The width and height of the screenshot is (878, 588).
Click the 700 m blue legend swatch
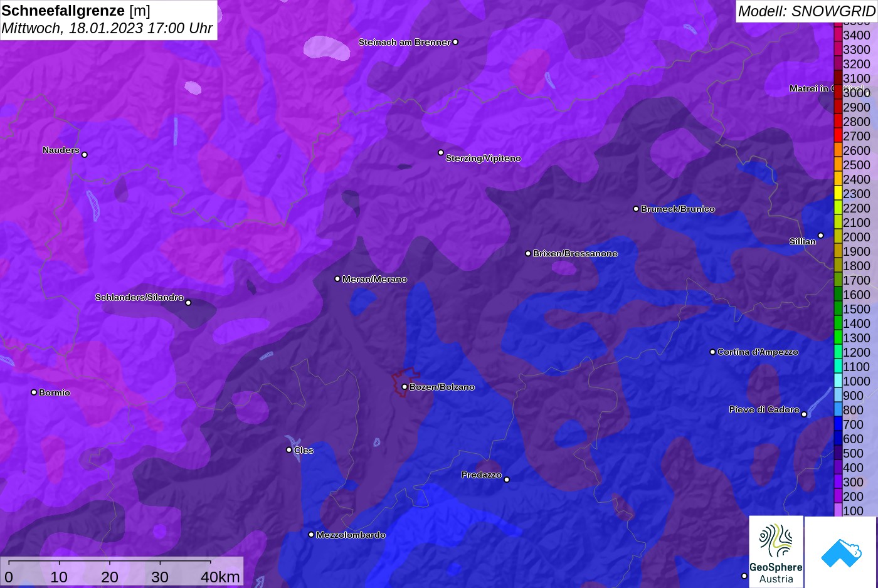(838, 424)
